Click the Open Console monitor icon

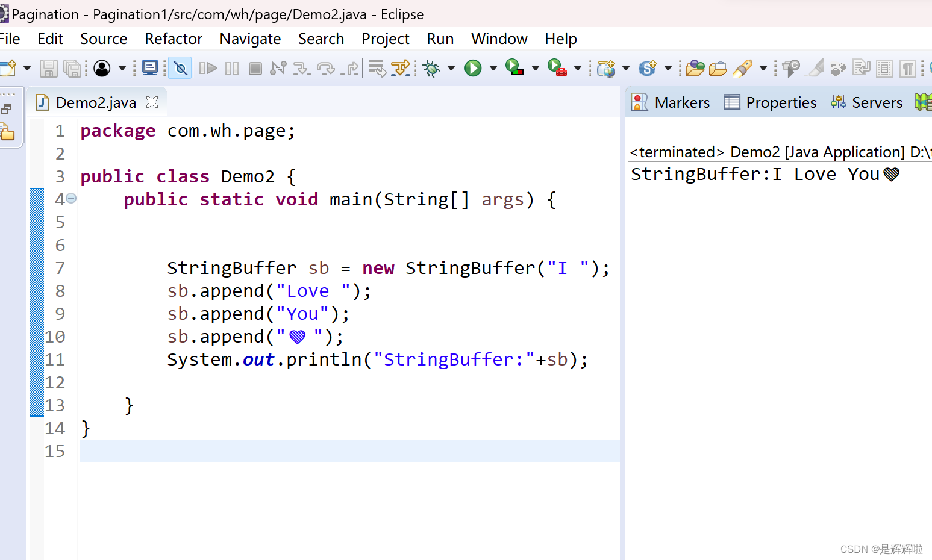pos(150,67)
